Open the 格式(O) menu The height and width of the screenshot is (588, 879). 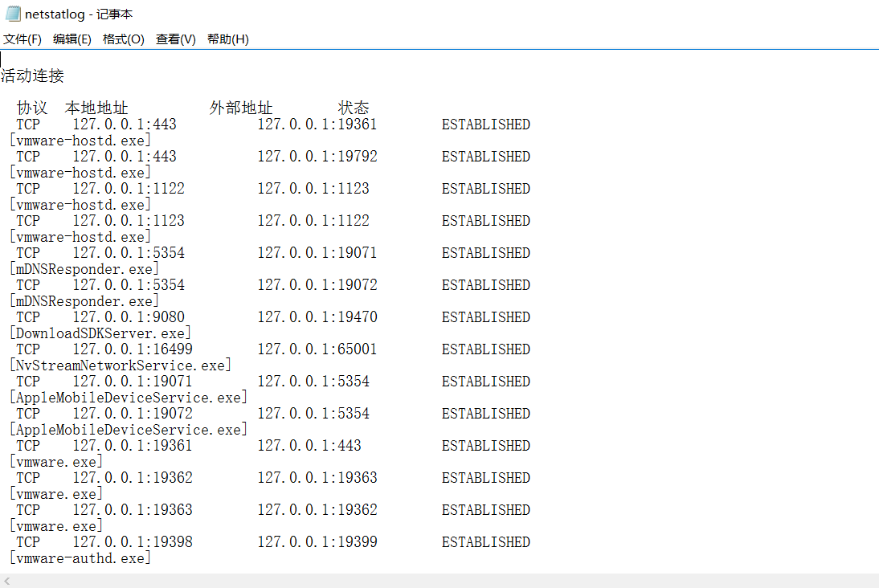(123, 39)
